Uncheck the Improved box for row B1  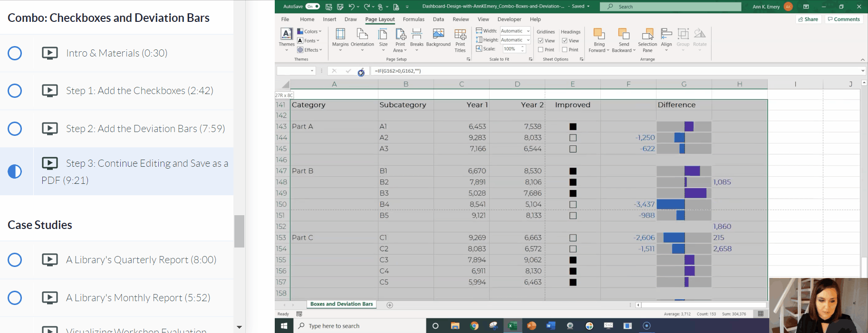(x=573, y=171)
